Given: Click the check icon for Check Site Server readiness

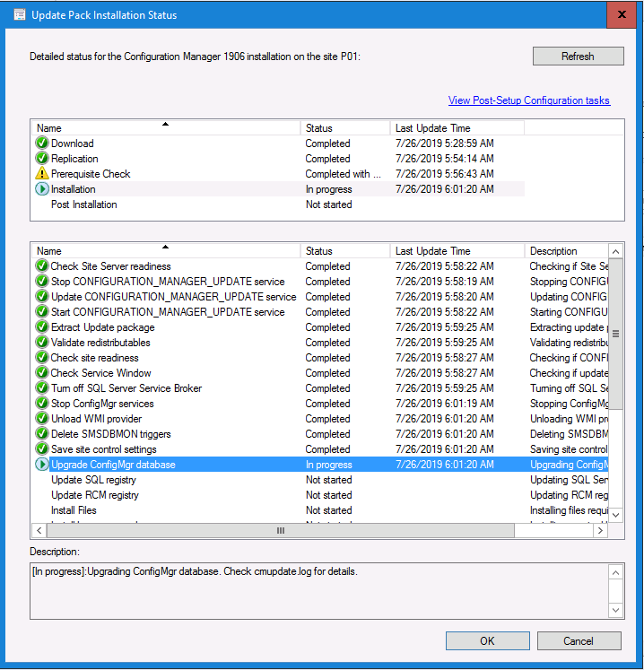Looking at the screenshot, I should (x=42, y=266).
